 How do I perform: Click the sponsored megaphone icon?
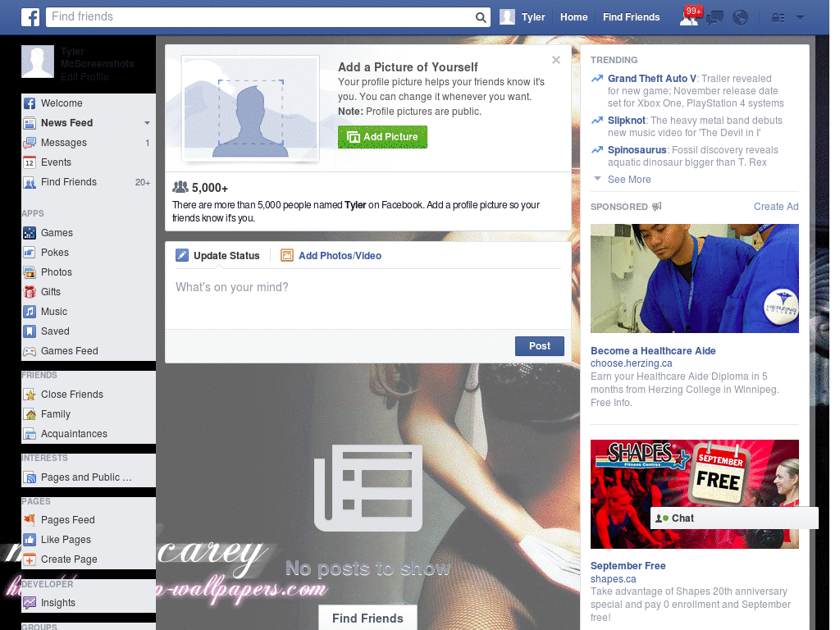click(x=657, y=206)
